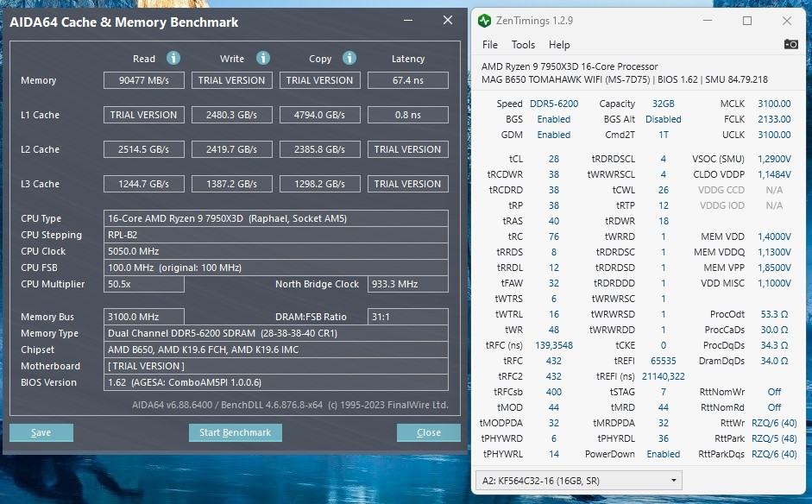Click the CPU Clock 5050.0 MHz field

coord(276,251)
